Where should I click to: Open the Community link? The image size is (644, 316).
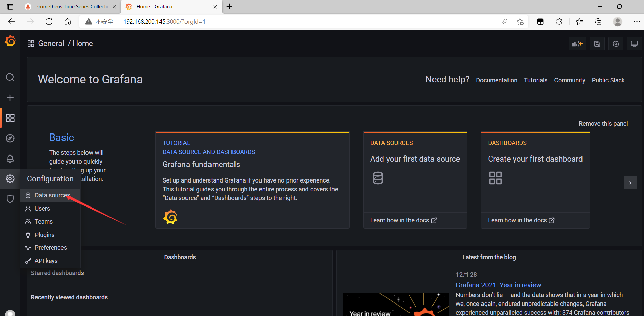pyautogui.click(x=570, y=80)
